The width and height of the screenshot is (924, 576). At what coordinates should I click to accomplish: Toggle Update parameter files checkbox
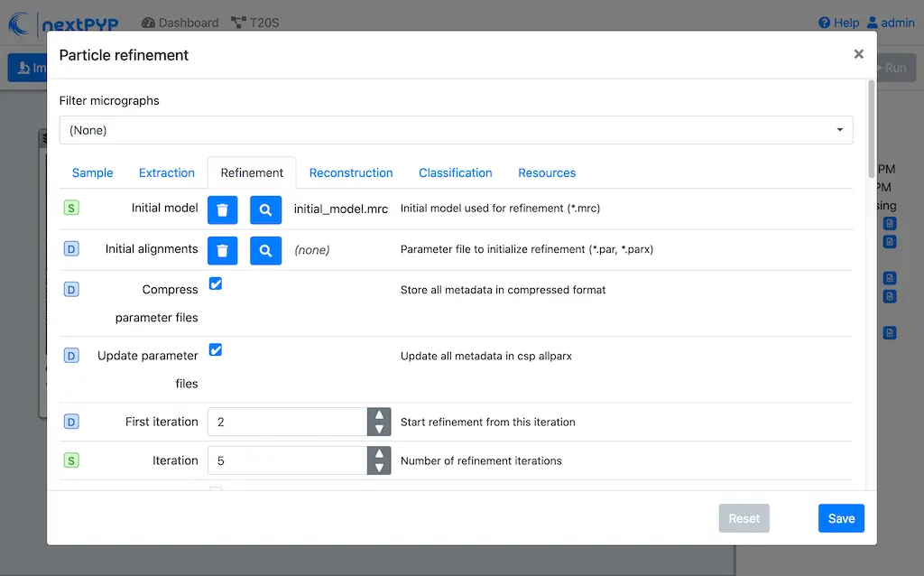click(x=216, y=349)
